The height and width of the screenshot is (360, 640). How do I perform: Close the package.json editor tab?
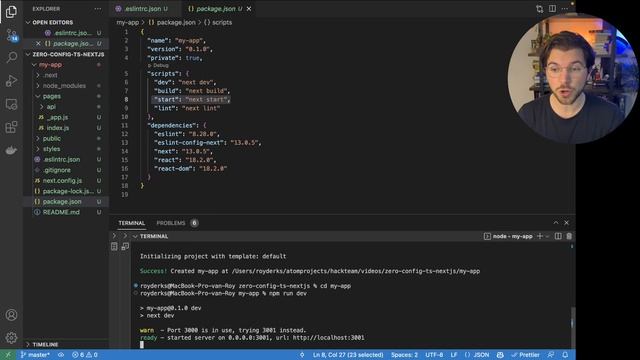point(249,9)
